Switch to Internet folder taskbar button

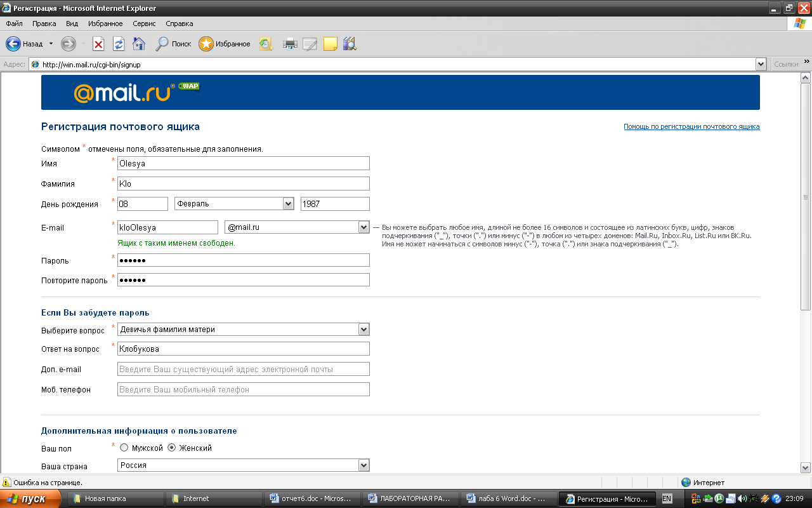click(214, 499)
